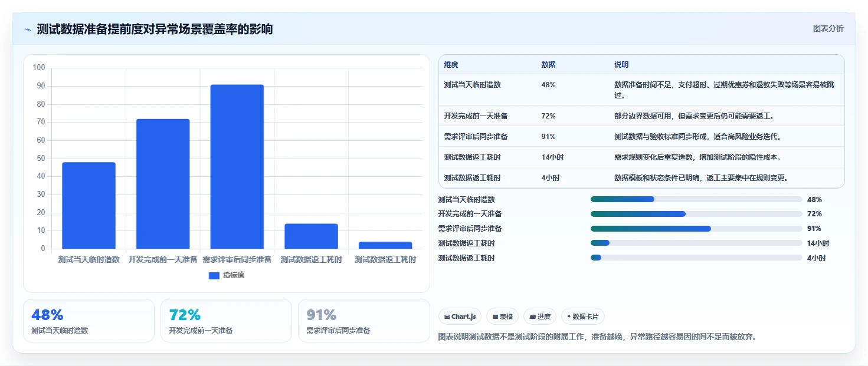Click the x-axis label 开发完成前一天准备 under the chart
The height and width of the screenshot is (366, 868).
pos(163,259)
